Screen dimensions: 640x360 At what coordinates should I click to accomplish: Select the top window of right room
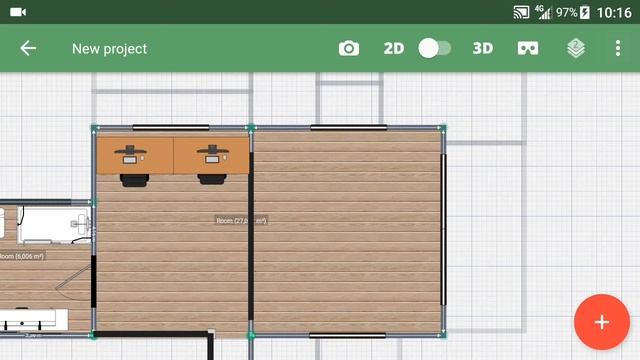[349, 128]
